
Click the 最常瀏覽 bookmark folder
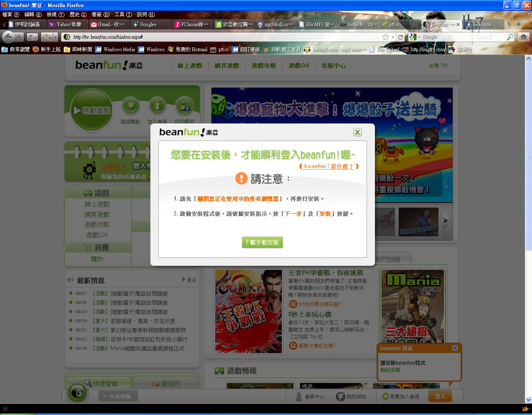point(16,49)
